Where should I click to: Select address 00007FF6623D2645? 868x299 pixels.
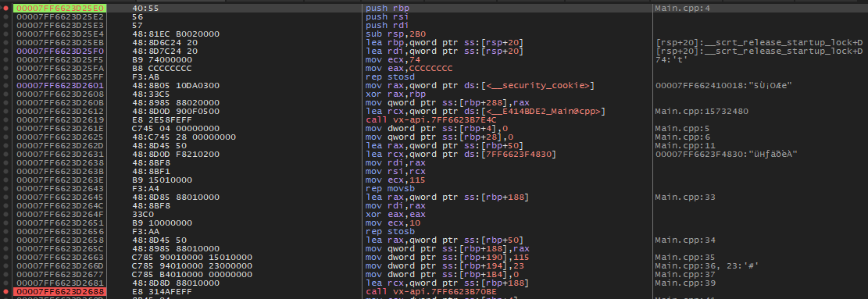click(x=60, y=197)
